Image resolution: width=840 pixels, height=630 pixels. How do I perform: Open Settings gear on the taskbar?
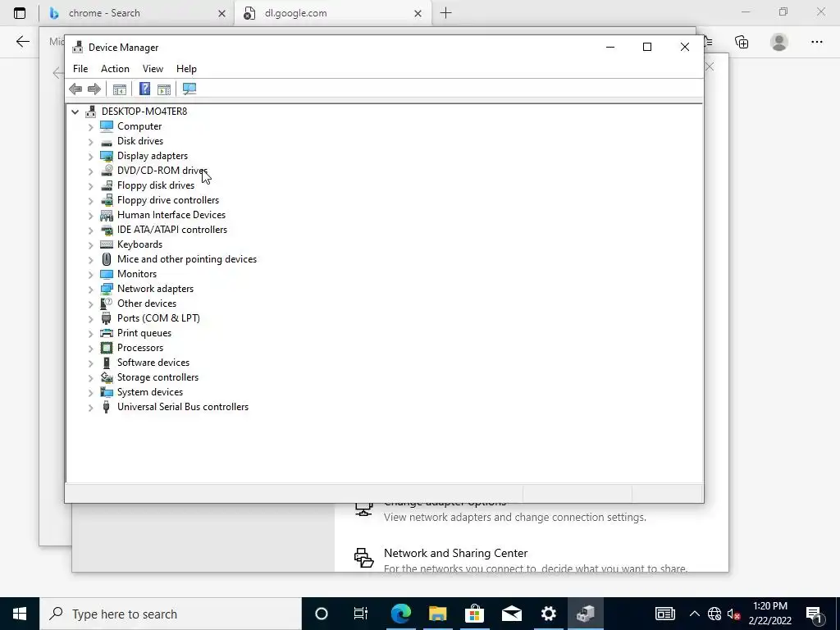(x=549, y=614)
